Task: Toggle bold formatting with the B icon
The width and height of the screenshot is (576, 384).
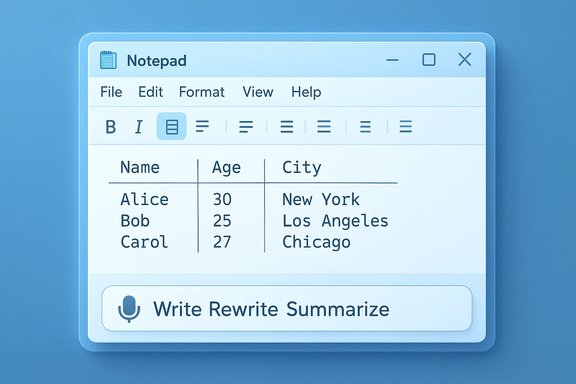Action: click(x=111, y=127)
